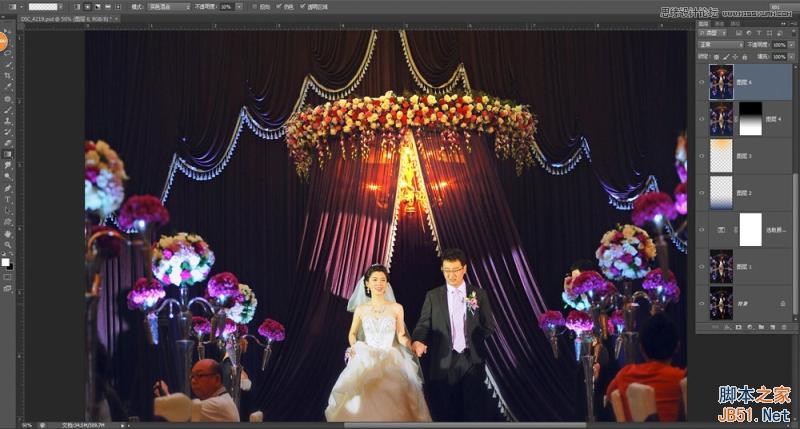Switch to the 图层 Layers tab
This screenshot has width=800, height=429.
(x=704, y=23)
